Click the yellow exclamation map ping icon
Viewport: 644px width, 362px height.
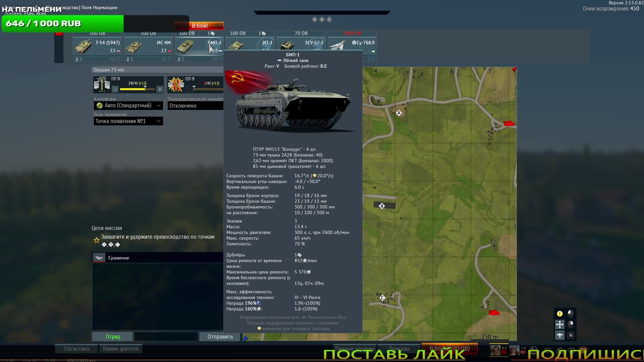(x=559, y=314)
